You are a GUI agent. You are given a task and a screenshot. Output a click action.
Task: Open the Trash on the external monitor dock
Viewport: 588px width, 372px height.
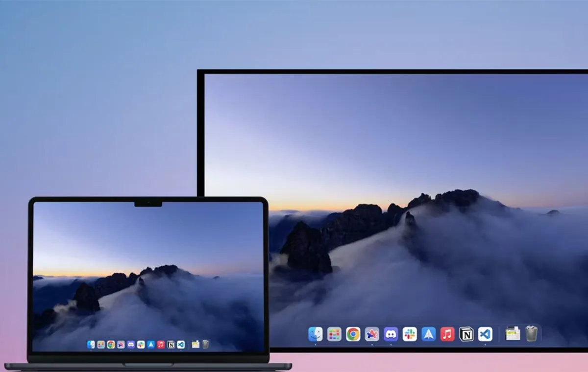[531, 334]
